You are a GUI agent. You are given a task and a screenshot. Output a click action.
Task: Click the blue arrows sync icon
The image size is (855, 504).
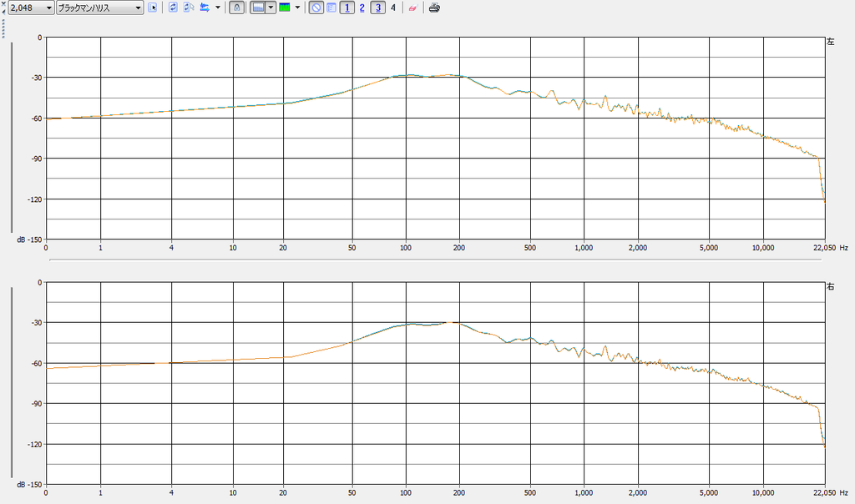coord(205,8)
